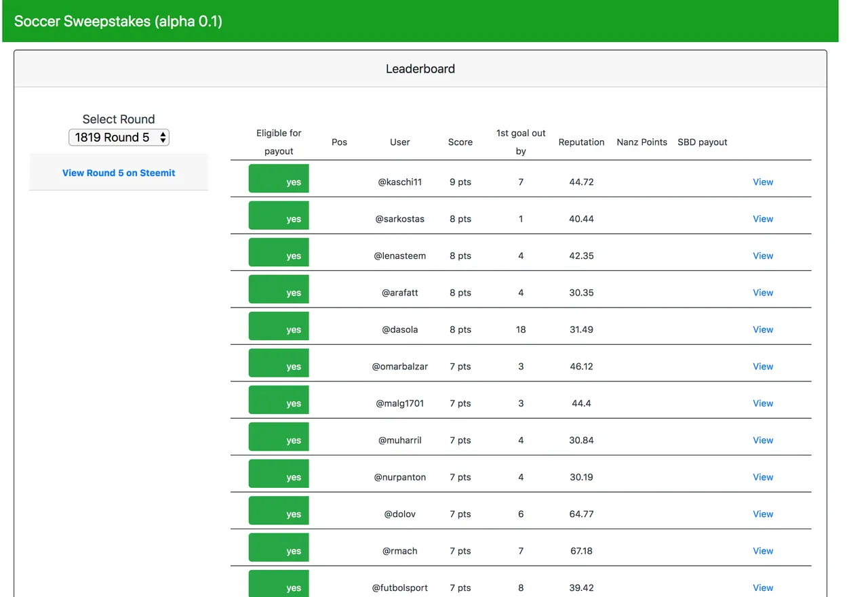Click the 30.35 reputation cell

(x=582, y=293)
